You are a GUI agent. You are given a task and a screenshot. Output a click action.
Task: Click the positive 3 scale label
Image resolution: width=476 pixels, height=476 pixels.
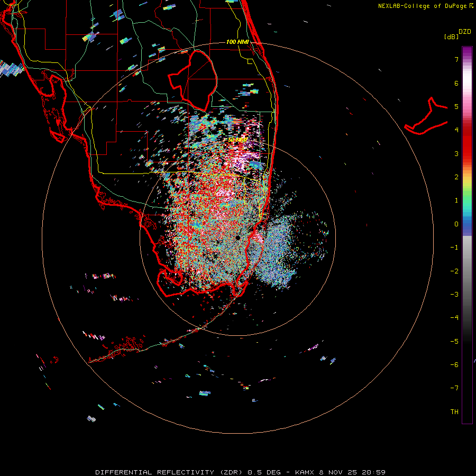tap(456, 153)
